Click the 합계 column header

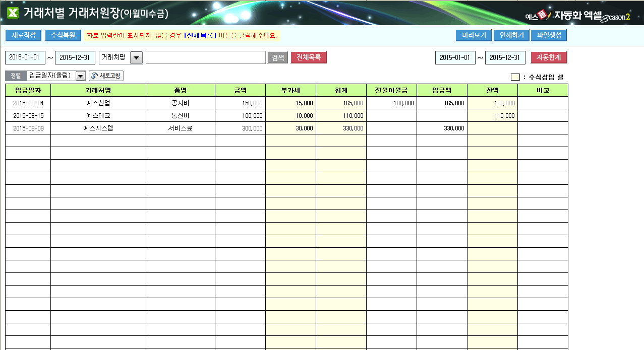(341, 90)
